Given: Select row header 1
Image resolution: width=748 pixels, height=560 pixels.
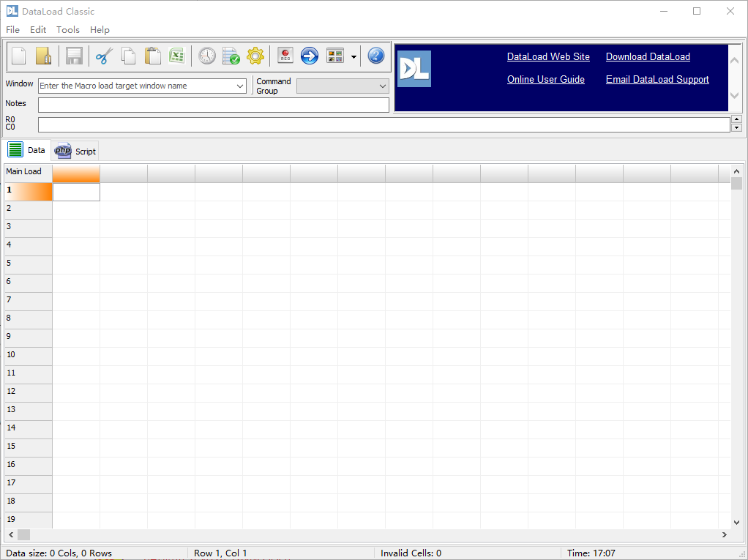Looking at the screenshot, I should (x=28, y=192).
